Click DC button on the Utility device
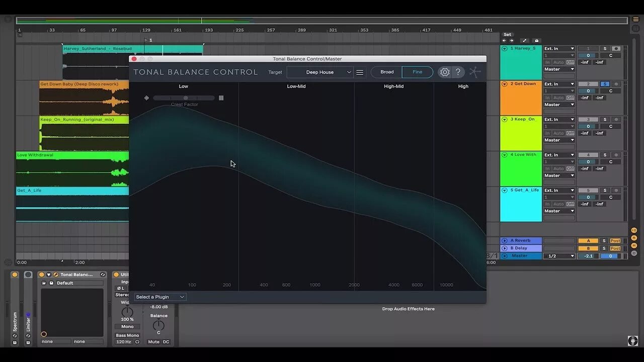Viewport: 644px width, 362px height. point(166,342)
